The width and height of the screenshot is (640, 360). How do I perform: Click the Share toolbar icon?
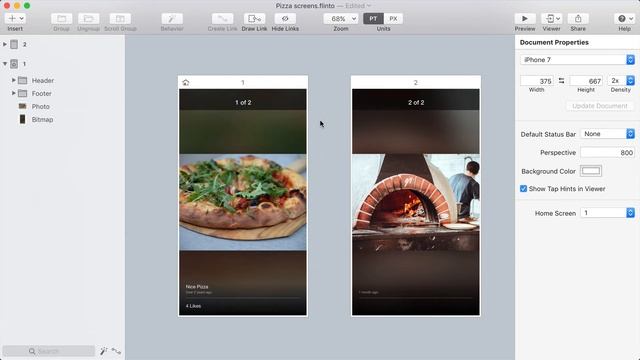pos(578,18)
